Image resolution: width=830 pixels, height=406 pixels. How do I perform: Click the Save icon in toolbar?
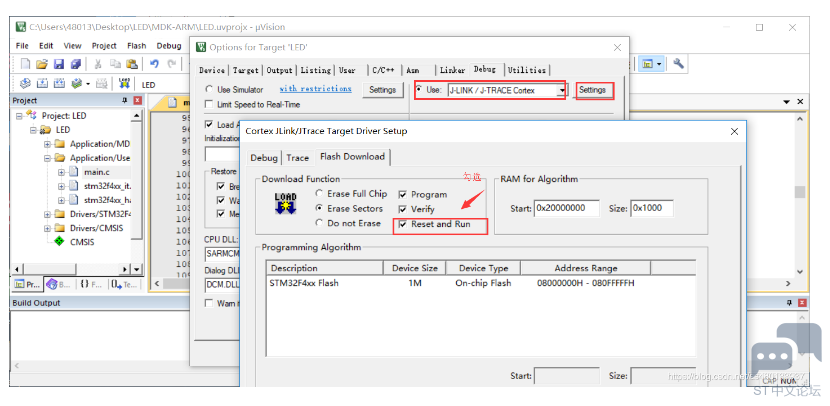(x=58, y=64)
